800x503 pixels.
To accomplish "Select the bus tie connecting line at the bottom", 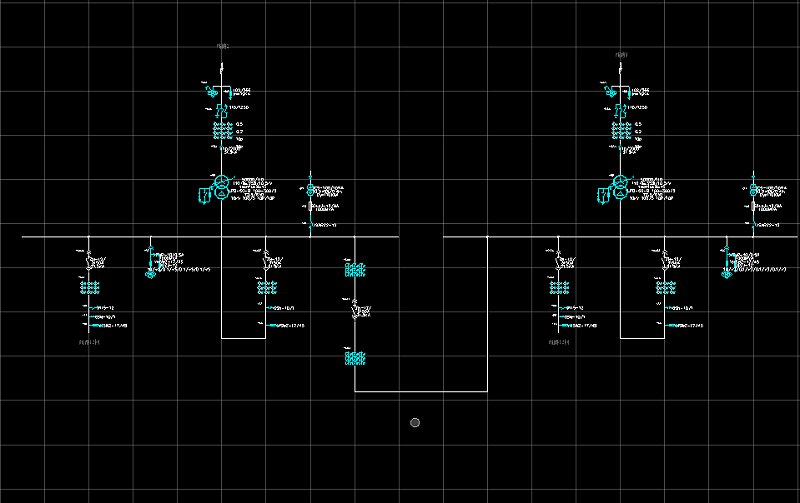I will (x=421, y=391).
